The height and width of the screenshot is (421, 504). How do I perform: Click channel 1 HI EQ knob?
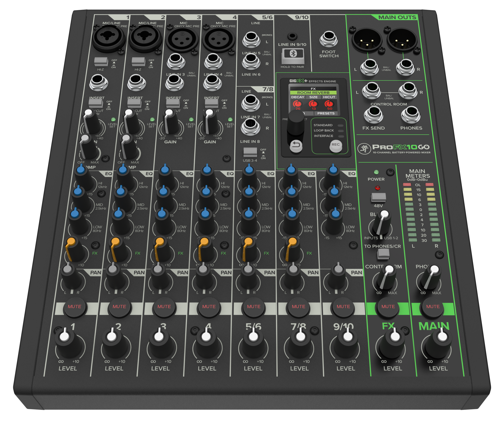84,178
